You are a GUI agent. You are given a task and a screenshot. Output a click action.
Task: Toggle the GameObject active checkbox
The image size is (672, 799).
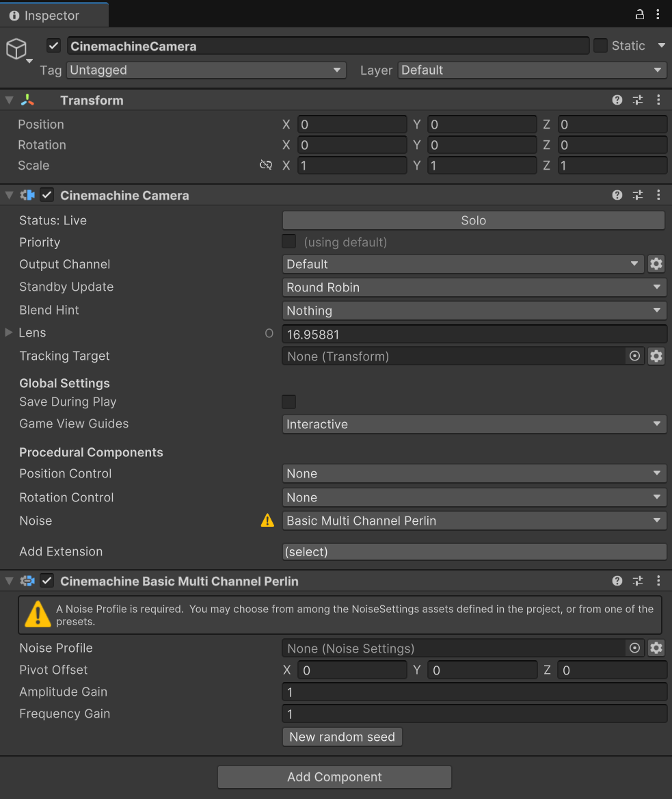pos(53,46)
